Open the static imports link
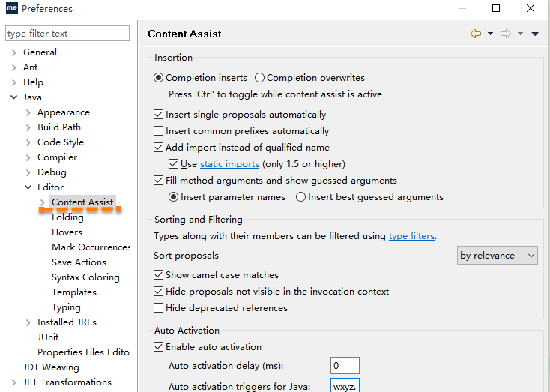The height and width of the screenshot is (392, 550). (x=230, y=164)
